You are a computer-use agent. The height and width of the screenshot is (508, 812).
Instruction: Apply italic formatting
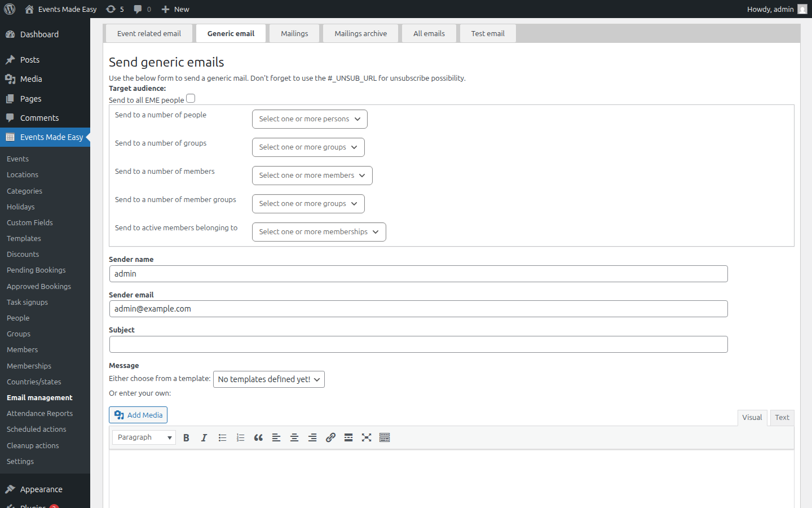click(204, 437)
